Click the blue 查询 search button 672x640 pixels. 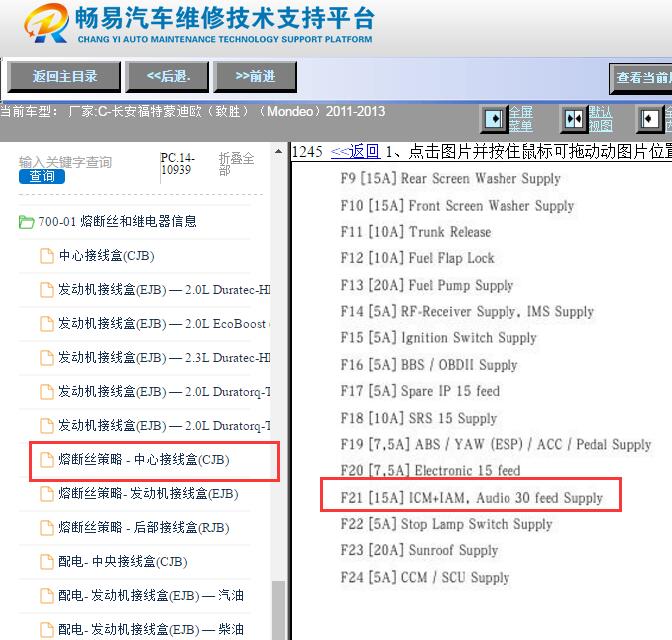42,176
